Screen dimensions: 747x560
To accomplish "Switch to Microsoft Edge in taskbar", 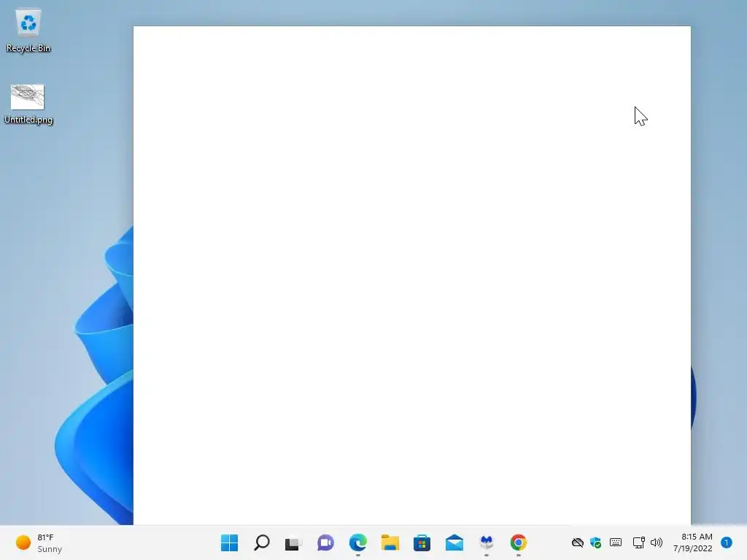I will tap(357, 542).
